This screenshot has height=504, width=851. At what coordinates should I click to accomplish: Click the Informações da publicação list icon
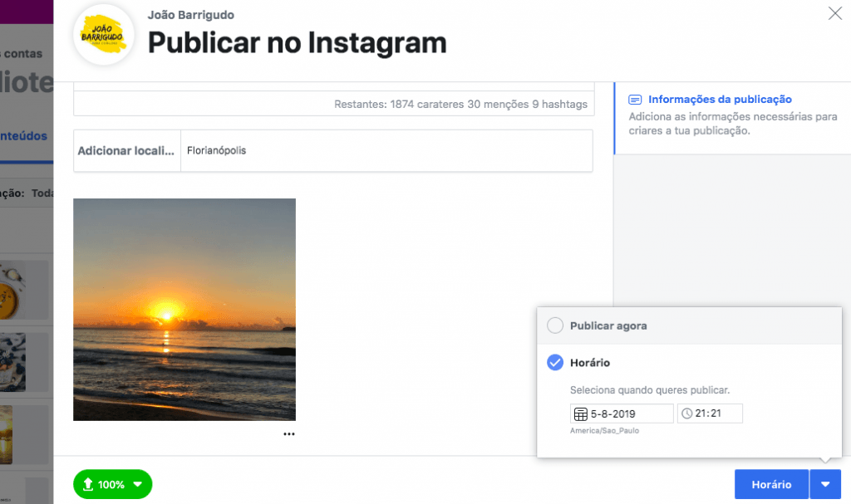pyautogui.click(x=636, y=100)
